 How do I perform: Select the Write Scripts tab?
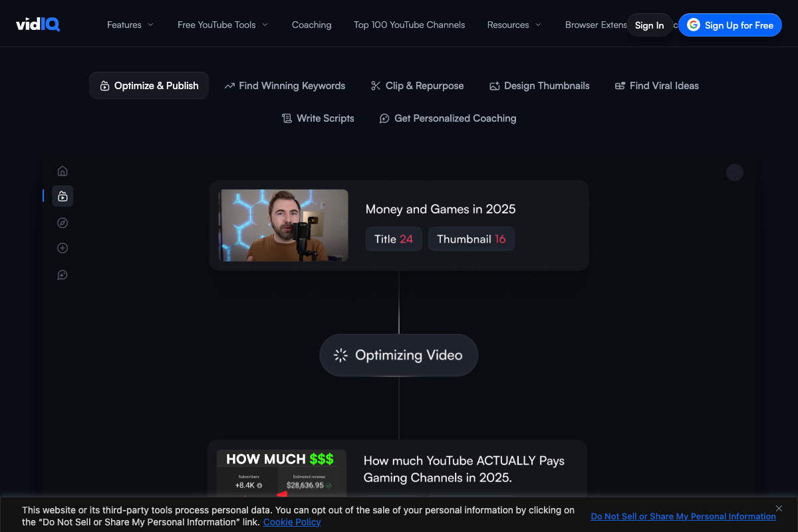318,118
